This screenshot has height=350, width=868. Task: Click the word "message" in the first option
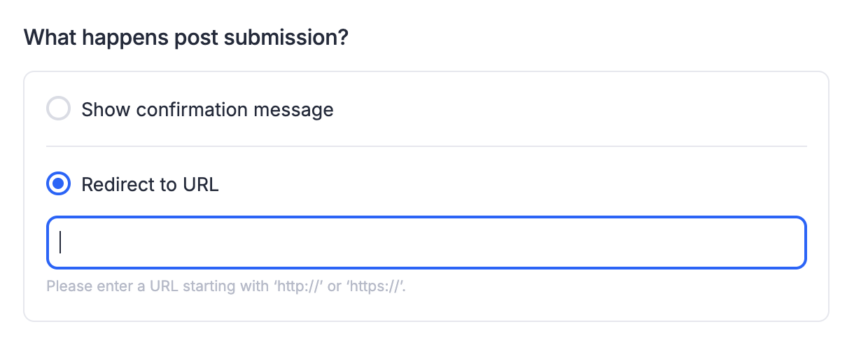coord(295,110)
